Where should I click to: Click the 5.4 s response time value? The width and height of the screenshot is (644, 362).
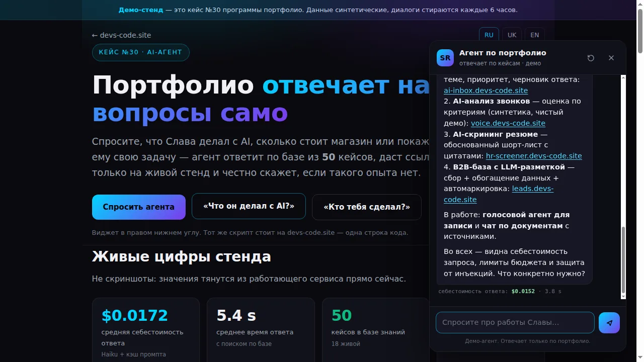coord(236,316)
